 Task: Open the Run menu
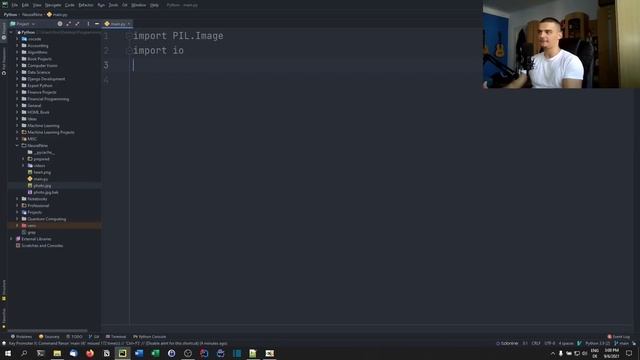pyautogui.click(x=101, y=5)
